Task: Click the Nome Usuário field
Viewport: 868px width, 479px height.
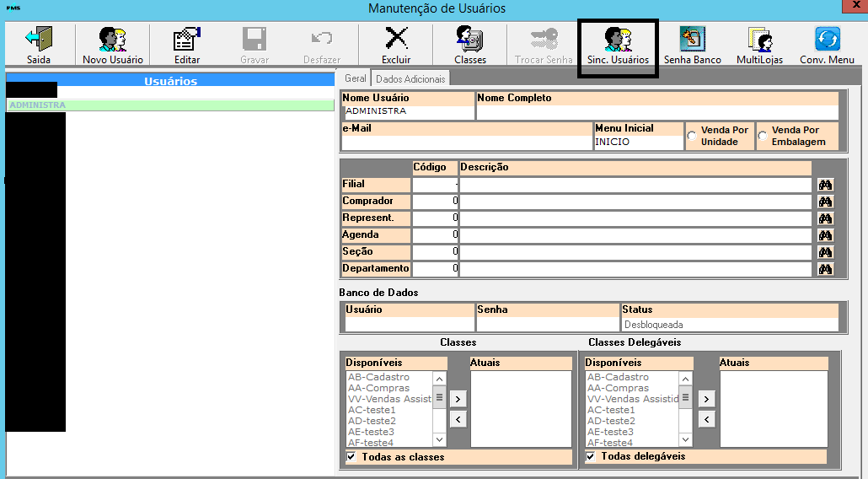Action: pos(408,112)
